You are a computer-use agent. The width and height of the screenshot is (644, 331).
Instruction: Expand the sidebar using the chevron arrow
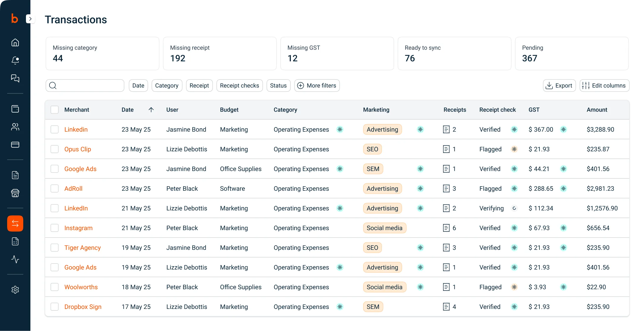pos(30,19)
